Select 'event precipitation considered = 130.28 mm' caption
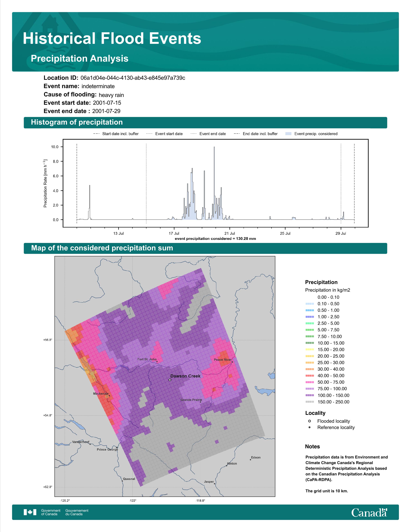Image resolution: width=411 pixels, height=532 pixels. pyautogui.click(x=215, y=239)
